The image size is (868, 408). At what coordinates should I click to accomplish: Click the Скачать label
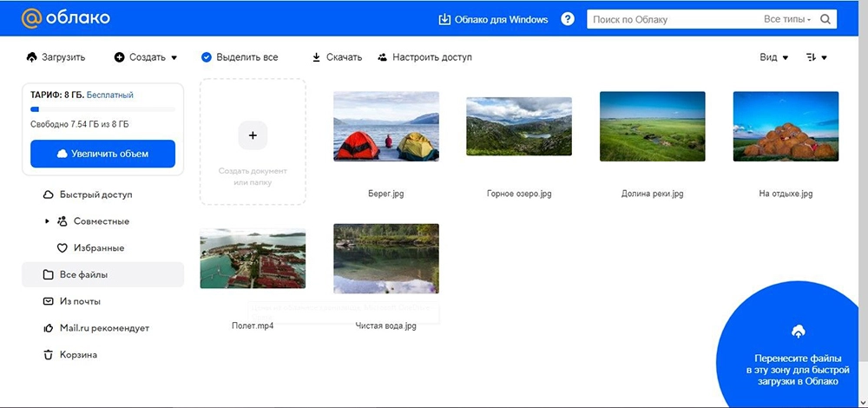pos(344,57)
